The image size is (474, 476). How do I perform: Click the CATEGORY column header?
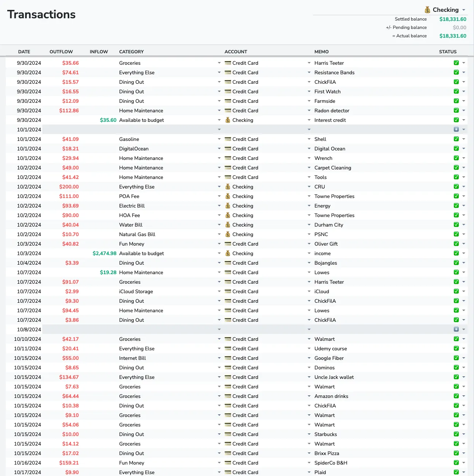click(x=131, y=51)
